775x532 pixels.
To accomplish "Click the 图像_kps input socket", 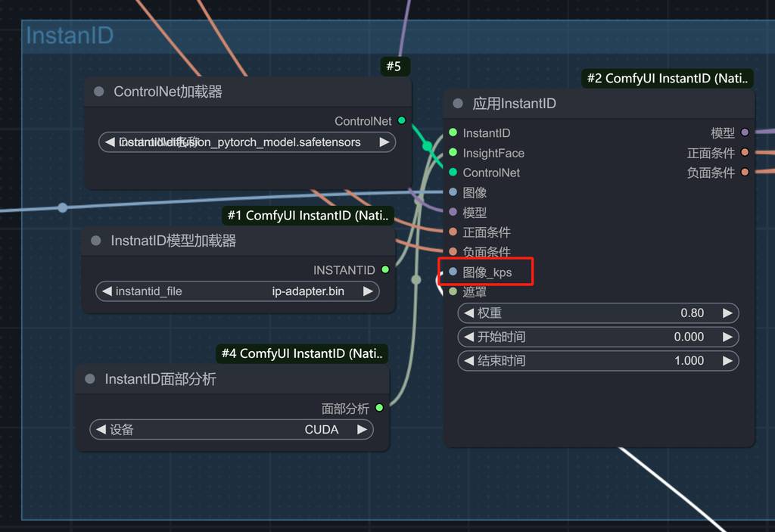I will (453, 272).
